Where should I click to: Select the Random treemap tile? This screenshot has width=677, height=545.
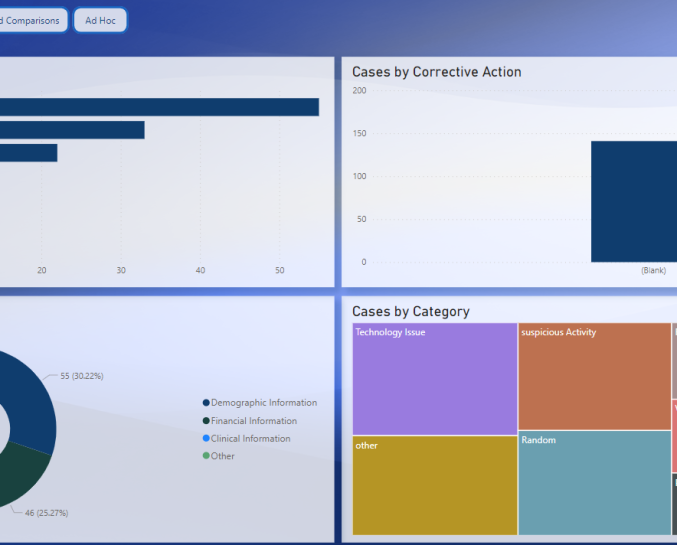click(594, 483)
